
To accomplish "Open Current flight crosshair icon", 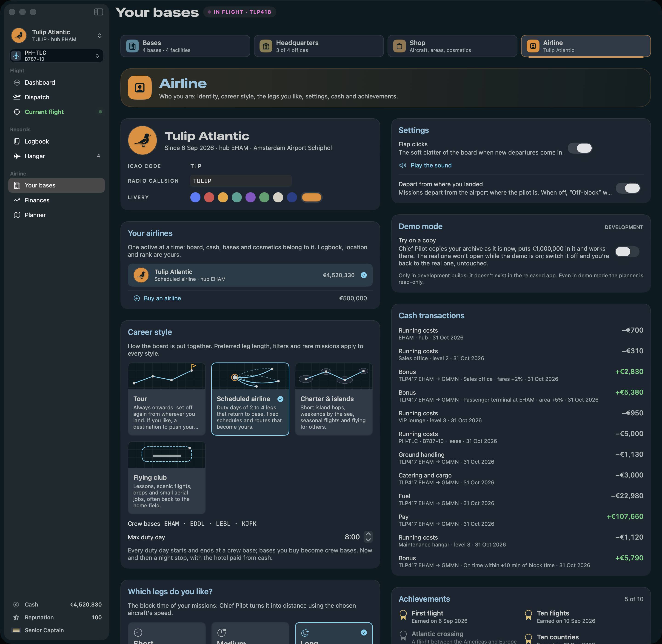I will click(x=17, y=112).
